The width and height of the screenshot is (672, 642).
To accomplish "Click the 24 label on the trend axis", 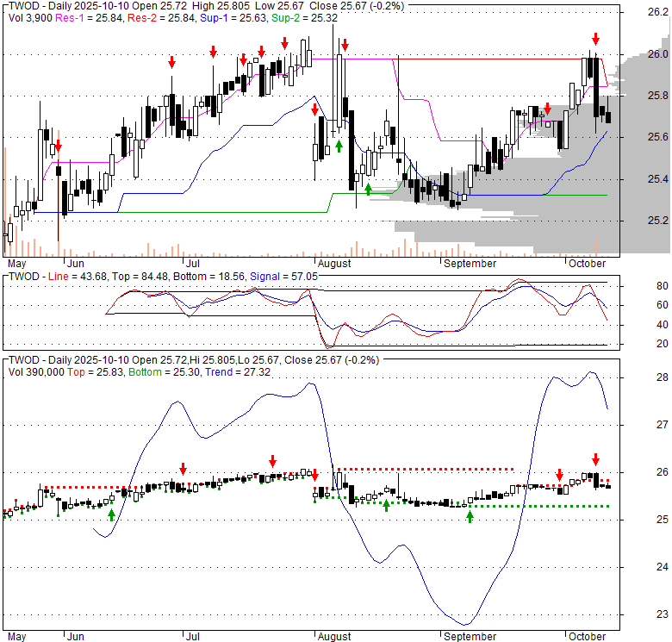I will [x=663, y=567].
